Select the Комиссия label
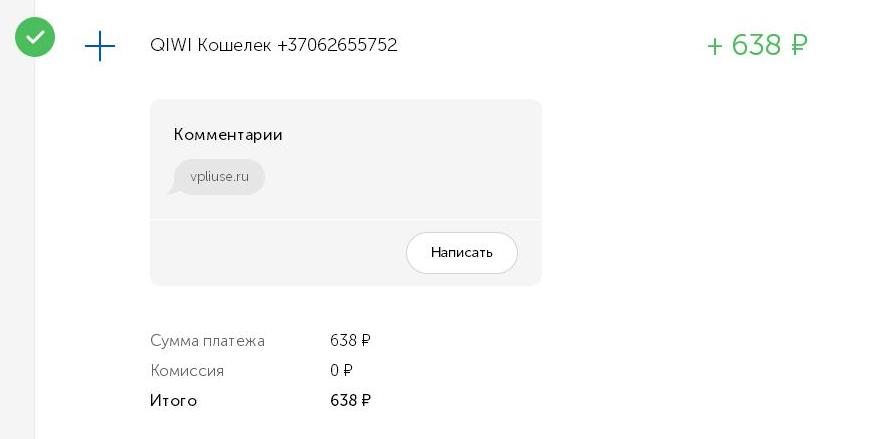This screenshot has height=439, width=877. (187, 371)
